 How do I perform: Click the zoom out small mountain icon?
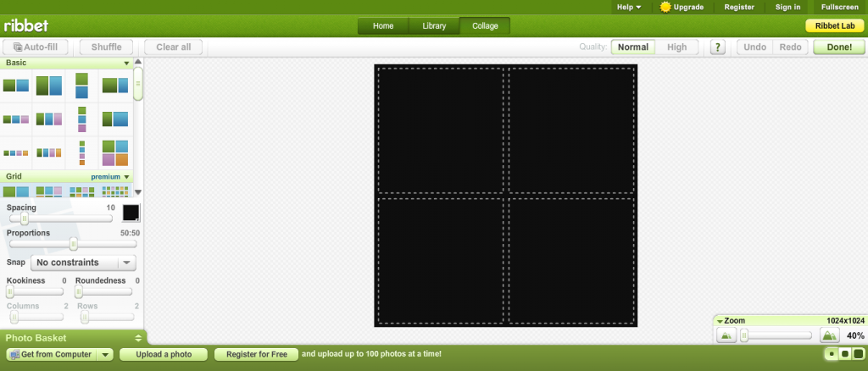(726, 335)
